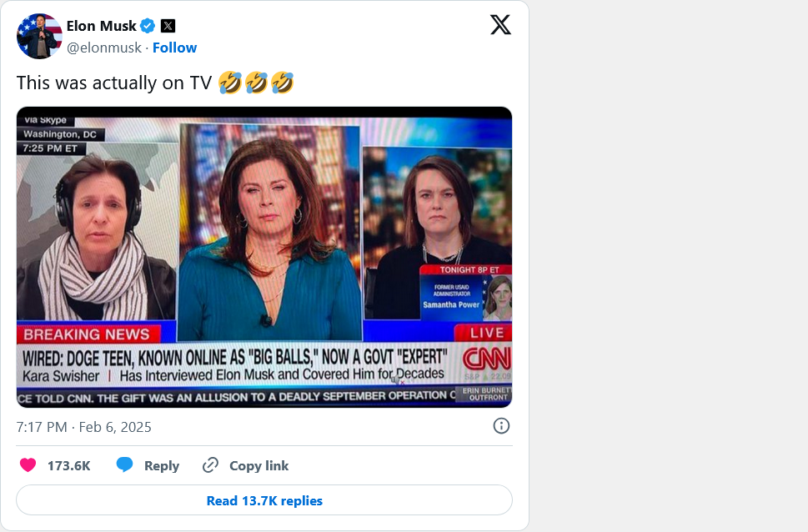Image resolution: width=808 pixels, height=532 pixels.
Task: Click the X logo in the top right corner
Action: [499, 25]
